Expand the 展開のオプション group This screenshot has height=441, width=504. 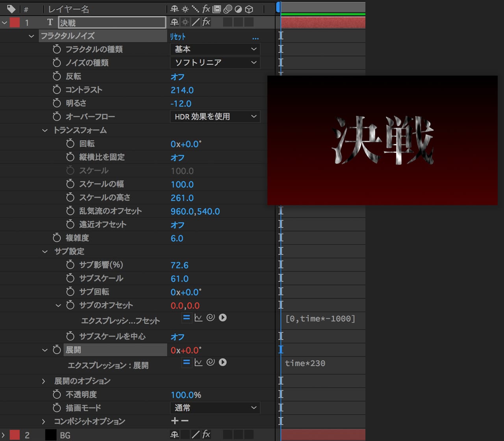[x=44, y=381]
